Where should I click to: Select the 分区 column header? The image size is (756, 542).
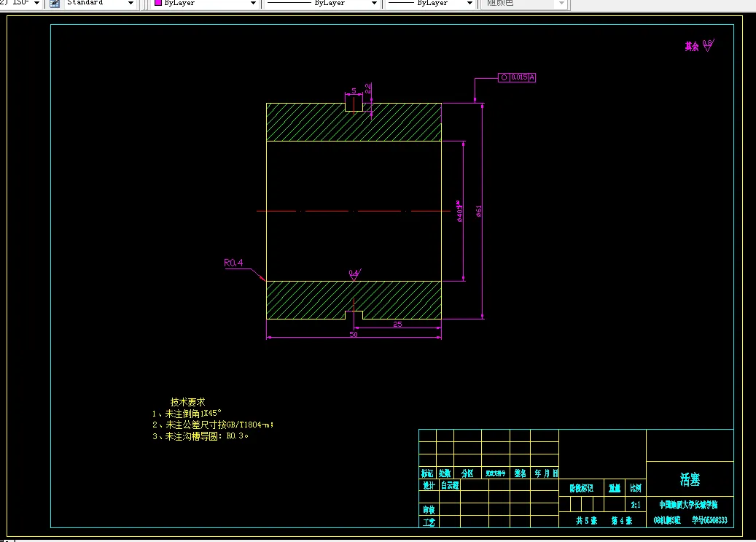pyautogui.click(x=467, y=473)
